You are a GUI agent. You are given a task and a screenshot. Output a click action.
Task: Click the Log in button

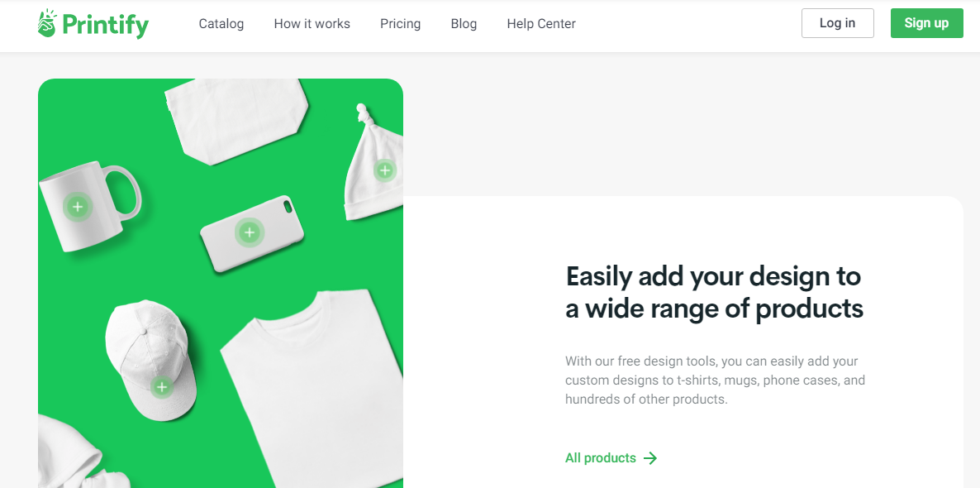[838, 23]
